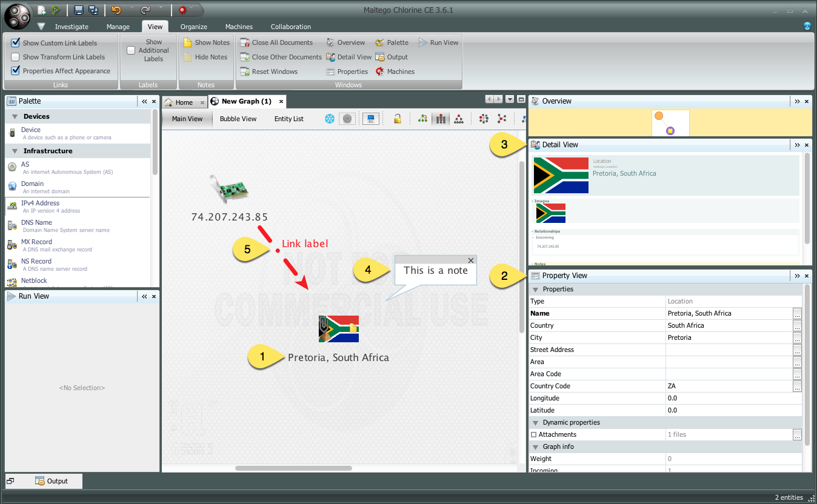Viewport: 817px width, 504px height.
Task: Switch to Bubble View tab
Action: tap(238, 119)
